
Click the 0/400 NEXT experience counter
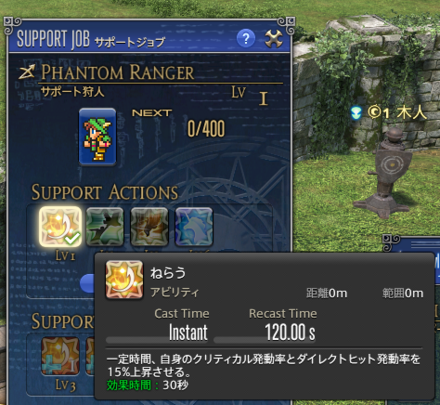click(x=206, y=129)
